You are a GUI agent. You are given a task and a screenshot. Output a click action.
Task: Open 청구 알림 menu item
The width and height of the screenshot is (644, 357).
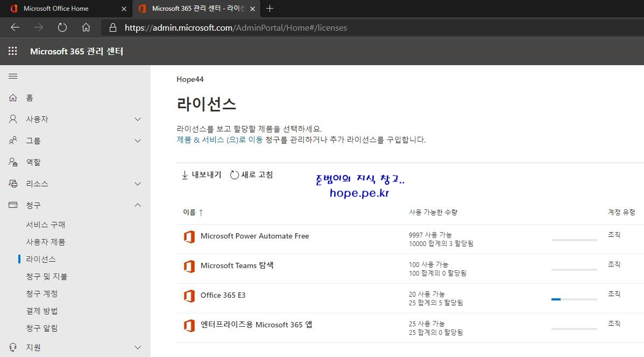(42, 328)
